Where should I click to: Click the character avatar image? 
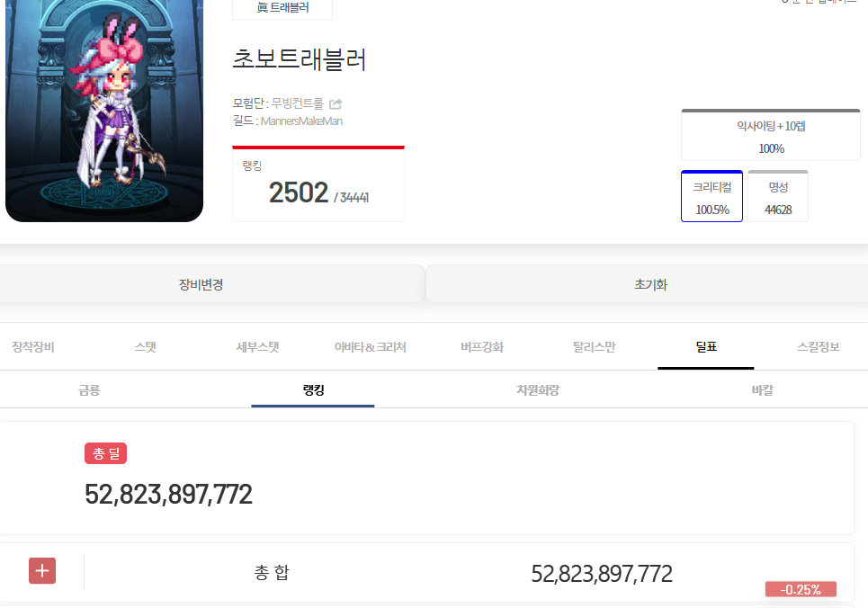104,109
